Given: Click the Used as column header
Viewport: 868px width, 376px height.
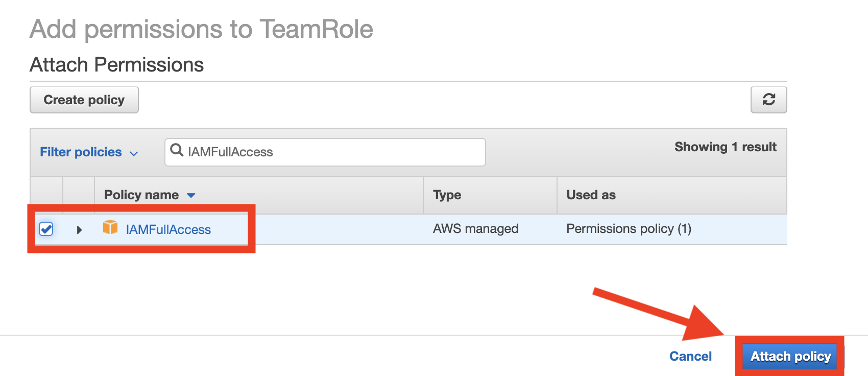Looking at the screenshot, I should (x=591, y=195).
